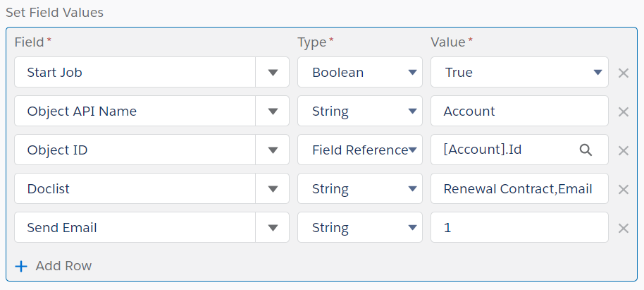
Task: Click the plus icon for Add Row
Action: (21, 266)
